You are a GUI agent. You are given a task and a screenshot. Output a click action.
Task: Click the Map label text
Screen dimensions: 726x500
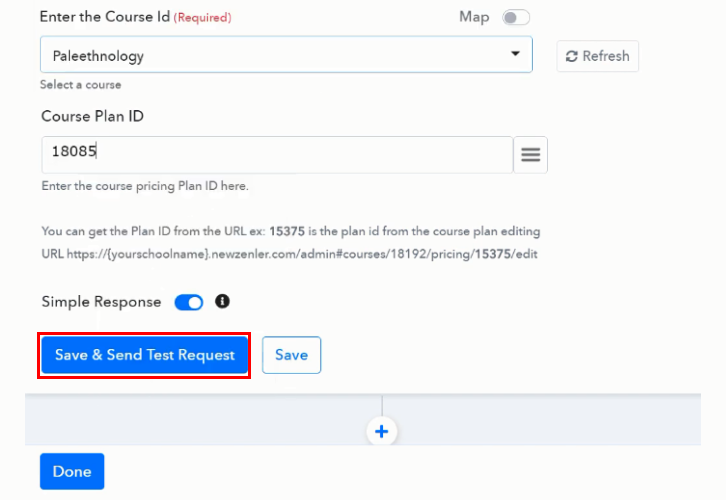pos(474,17)
